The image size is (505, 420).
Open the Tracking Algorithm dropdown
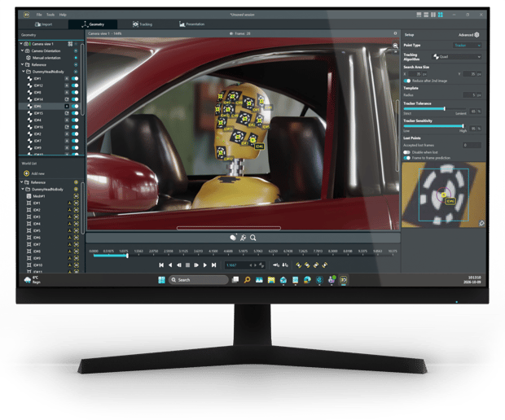click(457, 57)
